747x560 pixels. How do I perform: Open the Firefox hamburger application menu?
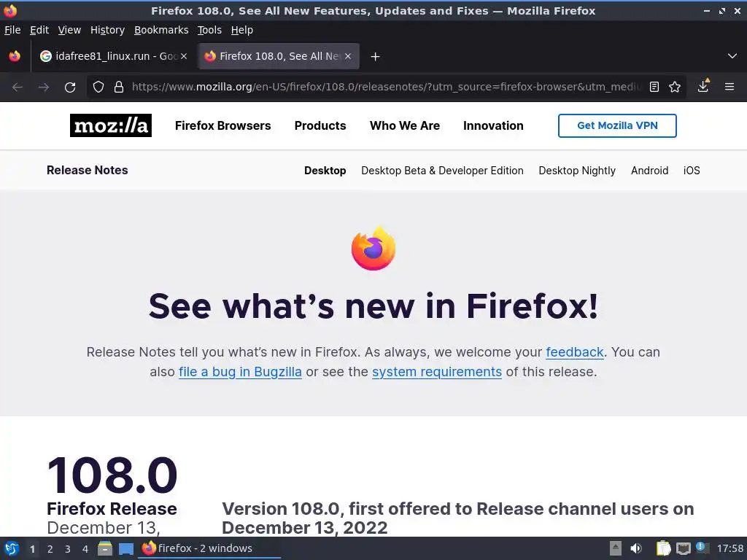(x=729, y=87)
